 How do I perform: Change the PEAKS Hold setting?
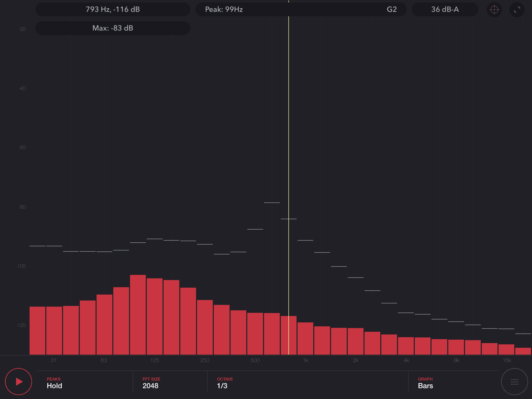[55, 383]
